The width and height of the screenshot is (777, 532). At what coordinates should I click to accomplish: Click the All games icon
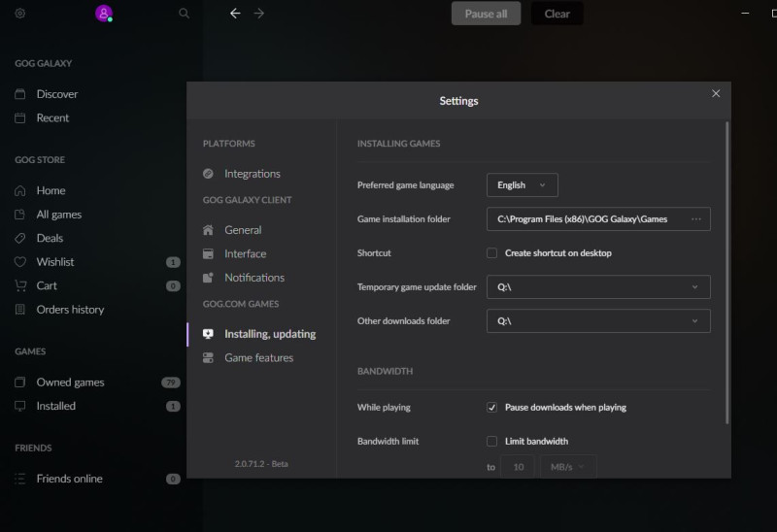click(19, 215)
